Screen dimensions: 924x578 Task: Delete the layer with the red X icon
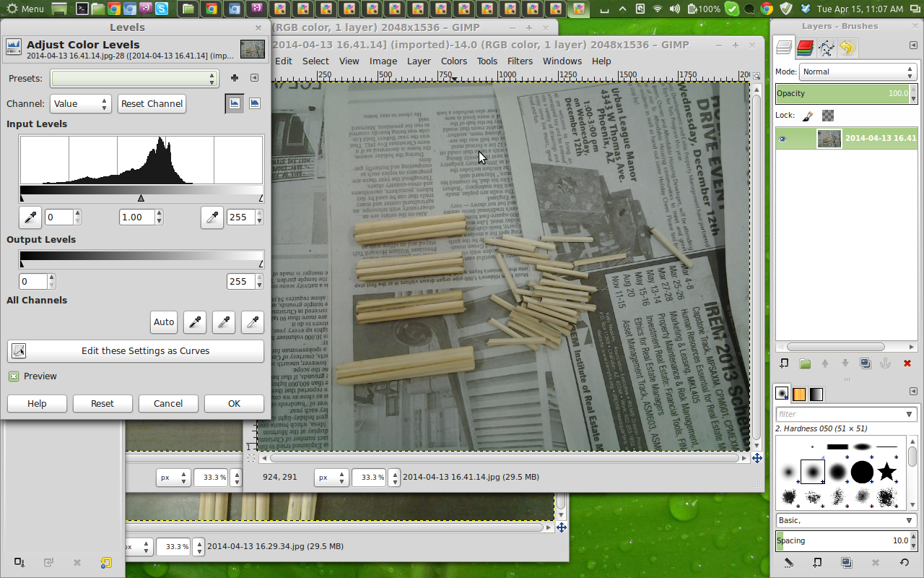(907, 363)
